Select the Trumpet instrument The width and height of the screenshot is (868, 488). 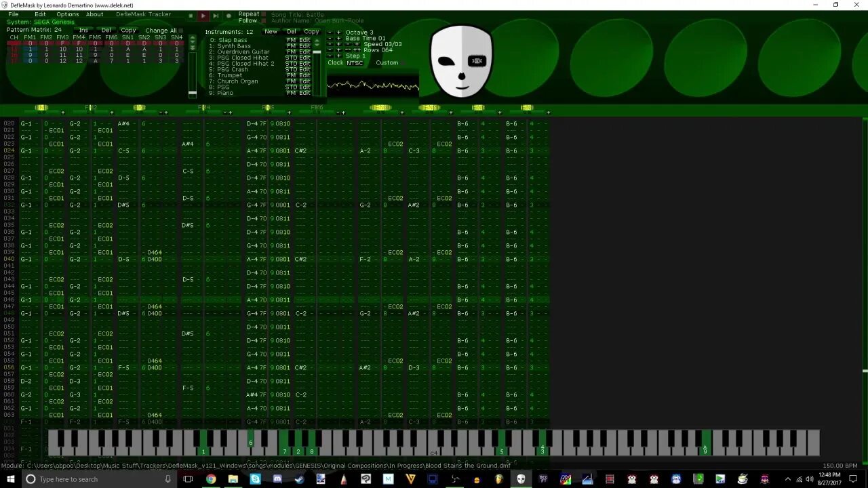pyautogui.click(x=229, y=75)
